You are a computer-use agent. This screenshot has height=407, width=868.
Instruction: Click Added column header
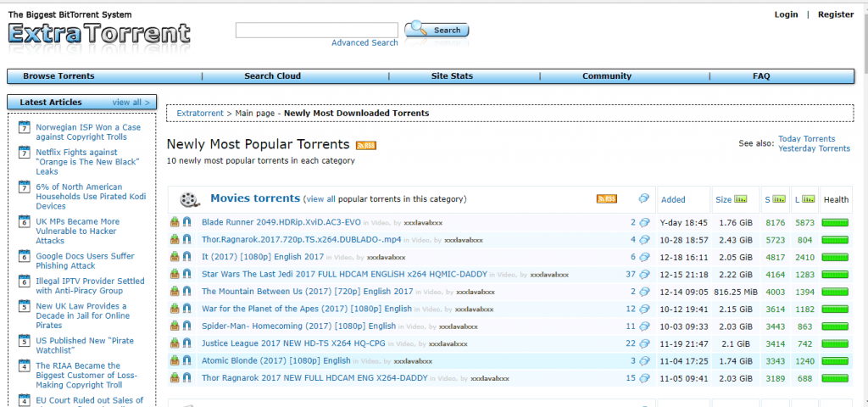[673, 199]
